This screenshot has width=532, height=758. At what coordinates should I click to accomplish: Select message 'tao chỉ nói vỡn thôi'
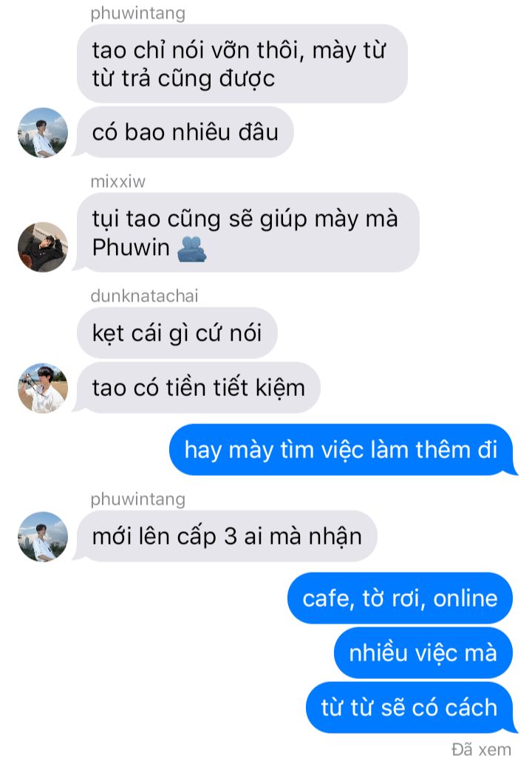(242, 64)
